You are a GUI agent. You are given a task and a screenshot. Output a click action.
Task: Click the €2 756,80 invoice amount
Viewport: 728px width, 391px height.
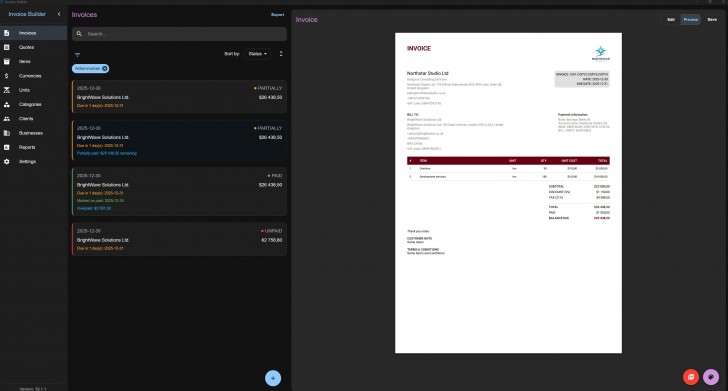272,240
